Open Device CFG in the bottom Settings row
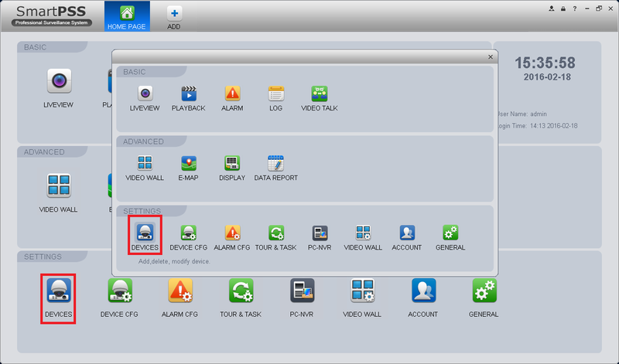 [119, 298]
